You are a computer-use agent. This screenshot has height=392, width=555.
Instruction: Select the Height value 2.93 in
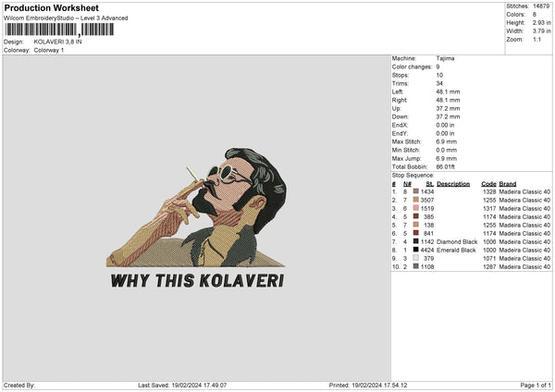click(541, 22)
